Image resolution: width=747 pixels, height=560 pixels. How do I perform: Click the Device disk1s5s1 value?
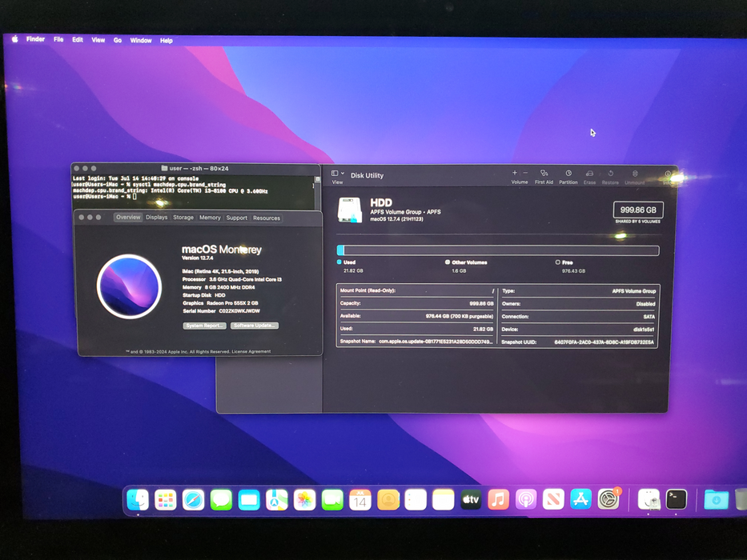(644, 330)
